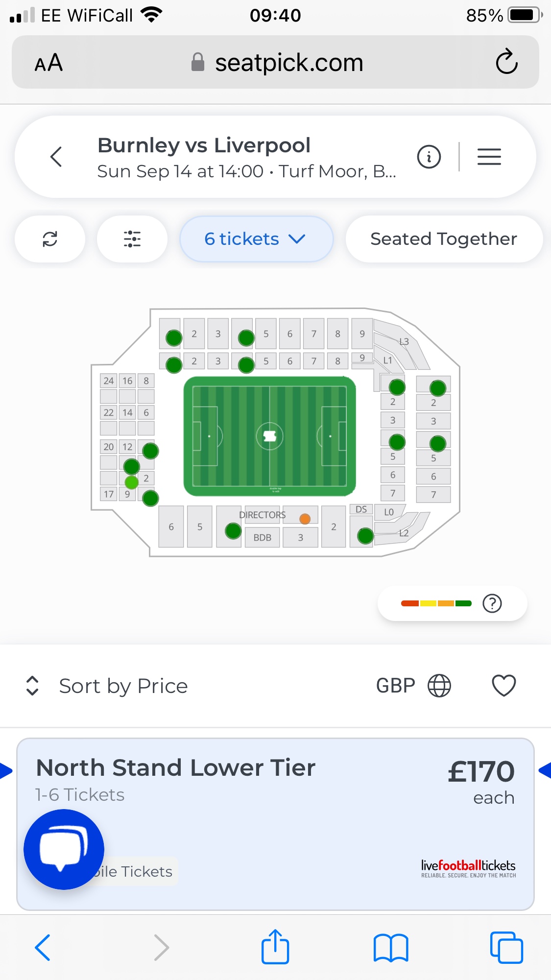Go back with event header chevron
551x980 pixels.
click(x=56, y=157)
